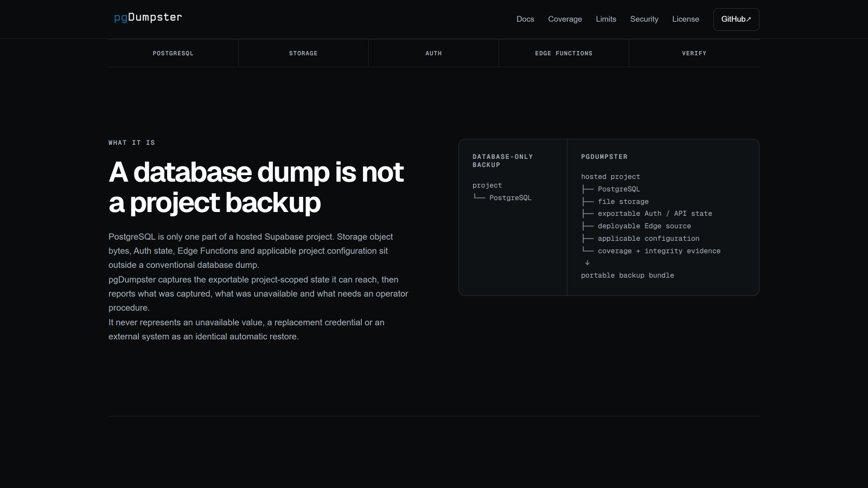The image size is (868, 488).
Task: Click 'project' root in database-only tree
Action: point(487,185)
